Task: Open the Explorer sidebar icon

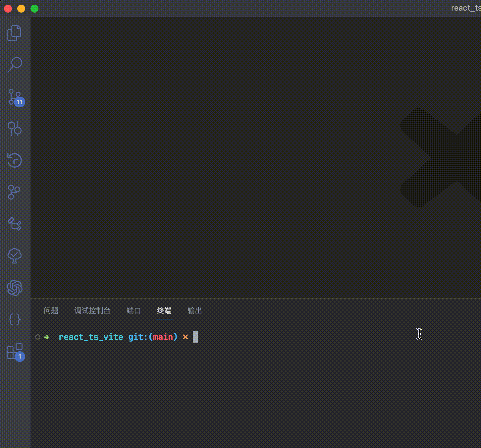Action: [14, 33]
